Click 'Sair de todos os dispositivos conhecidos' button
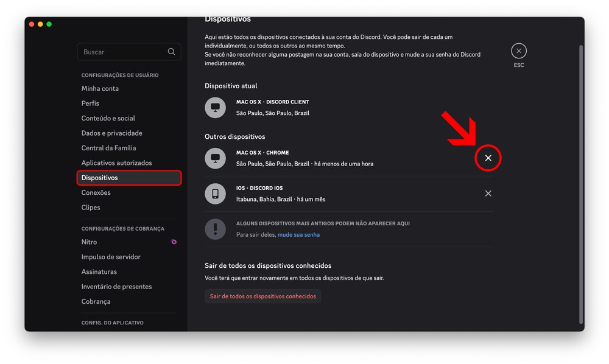 point(263,296)
